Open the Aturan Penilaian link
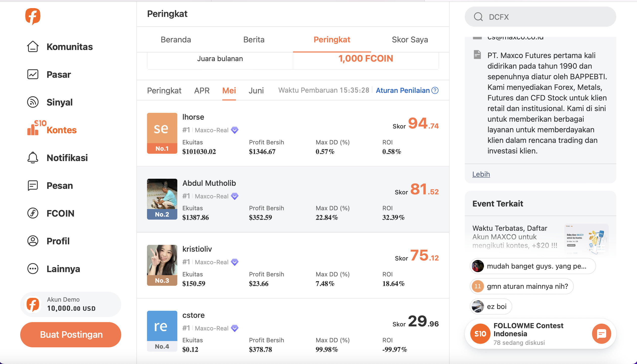 pyautogui.click(x=403, y=90)
